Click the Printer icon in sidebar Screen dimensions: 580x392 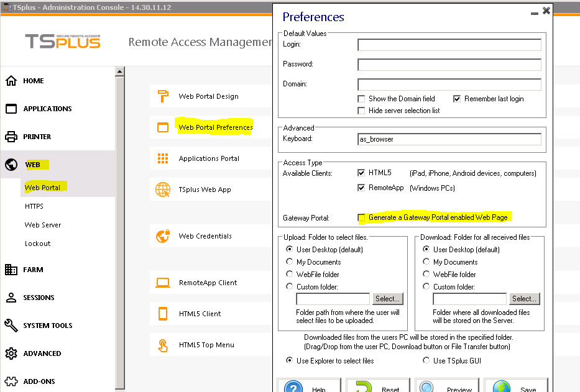[x=11, y=137]
